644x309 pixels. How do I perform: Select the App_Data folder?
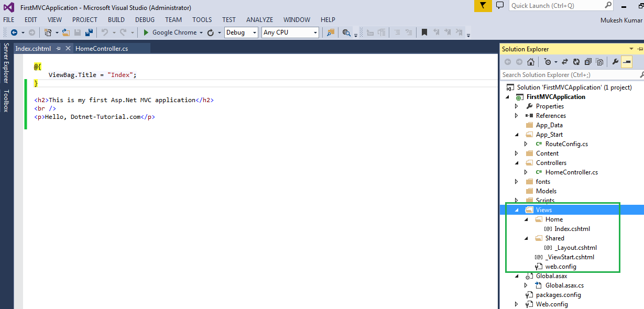coord(549,125)
